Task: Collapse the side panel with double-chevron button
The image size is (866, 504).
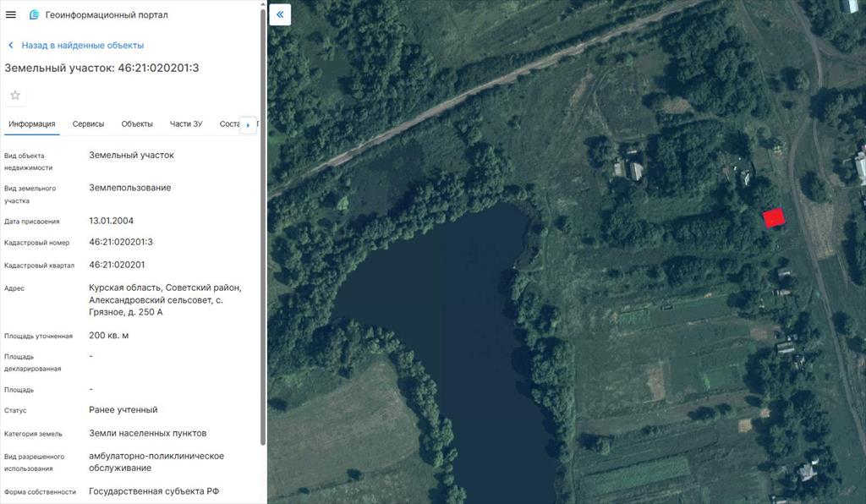Action: pyautogui.click(x=280, y=14)
